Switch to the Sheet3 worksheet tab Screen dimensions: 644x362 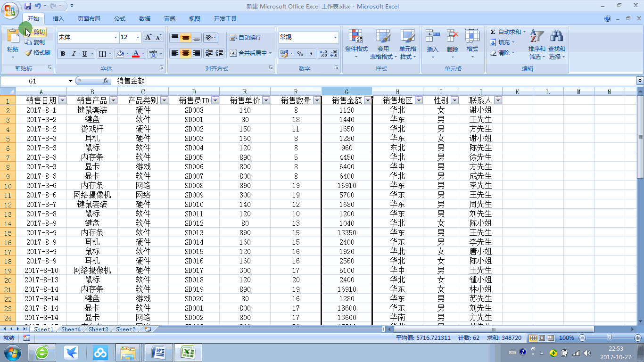point(125,329)
